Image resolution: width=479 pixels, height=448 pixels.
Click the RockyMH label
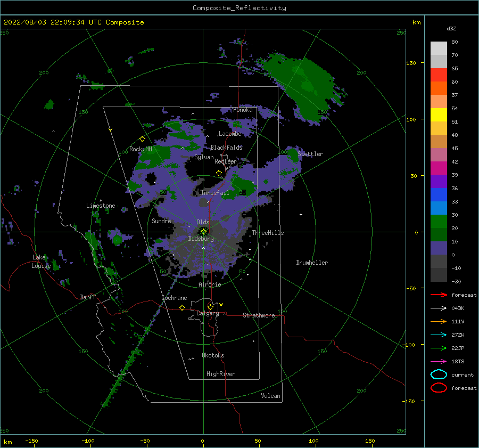pyautogui.click(x=141, y=149)
